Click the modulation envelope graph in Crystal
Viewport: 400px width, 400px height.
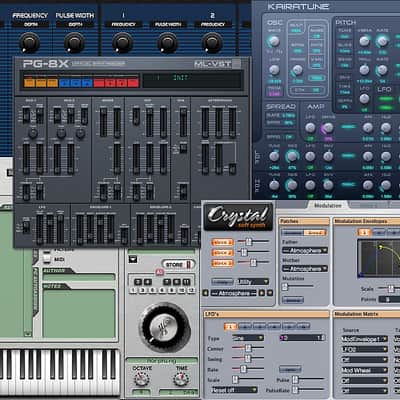pyautogui.click(x=379, y=259)
